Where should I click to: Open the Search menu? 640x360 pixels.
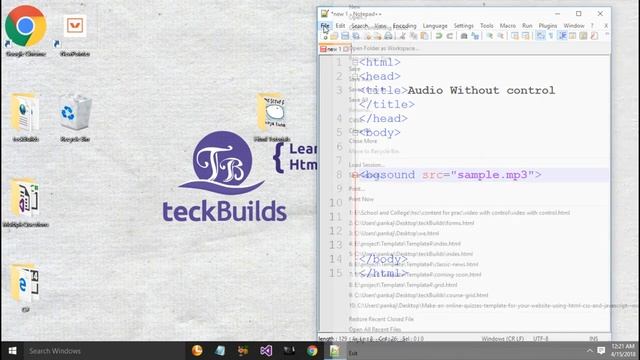click(x=360, y=26)
